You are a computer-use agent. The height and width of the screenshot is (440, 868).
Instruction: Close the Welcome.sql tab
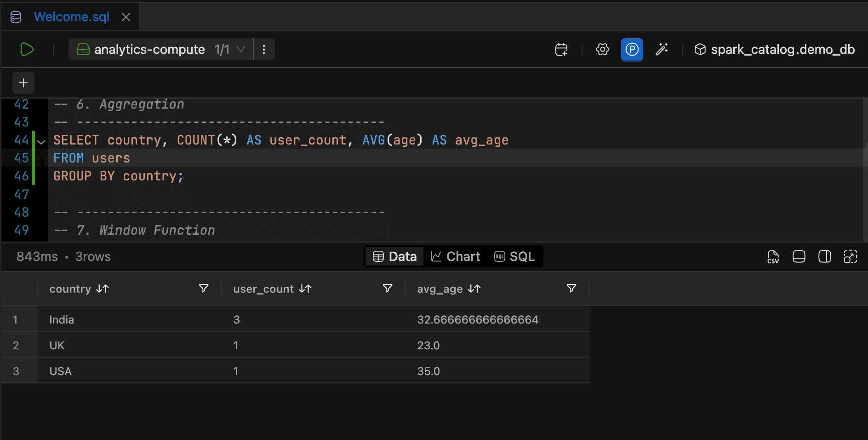coord(126,17)
